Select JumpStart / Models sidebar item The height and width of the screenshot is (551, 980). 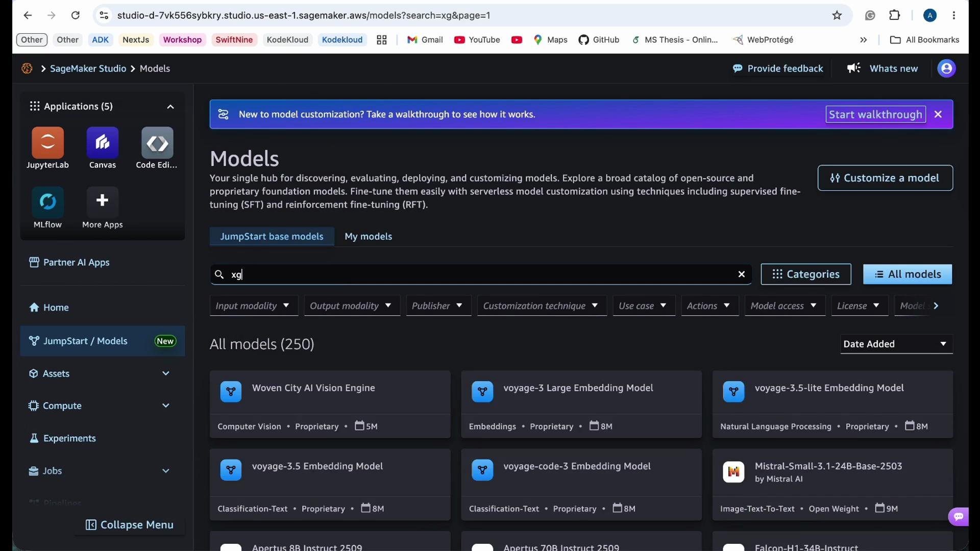103,341
